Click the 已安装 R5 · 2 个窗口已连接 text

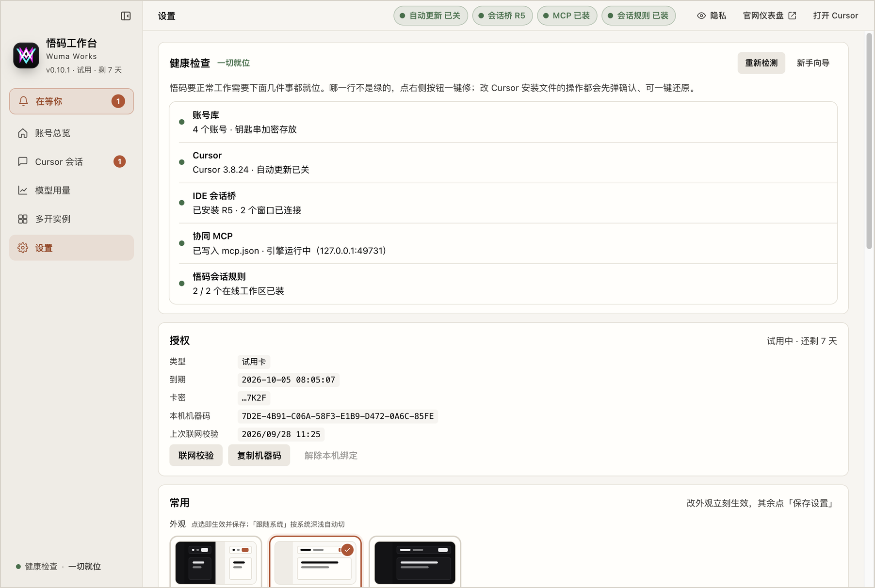247,210
